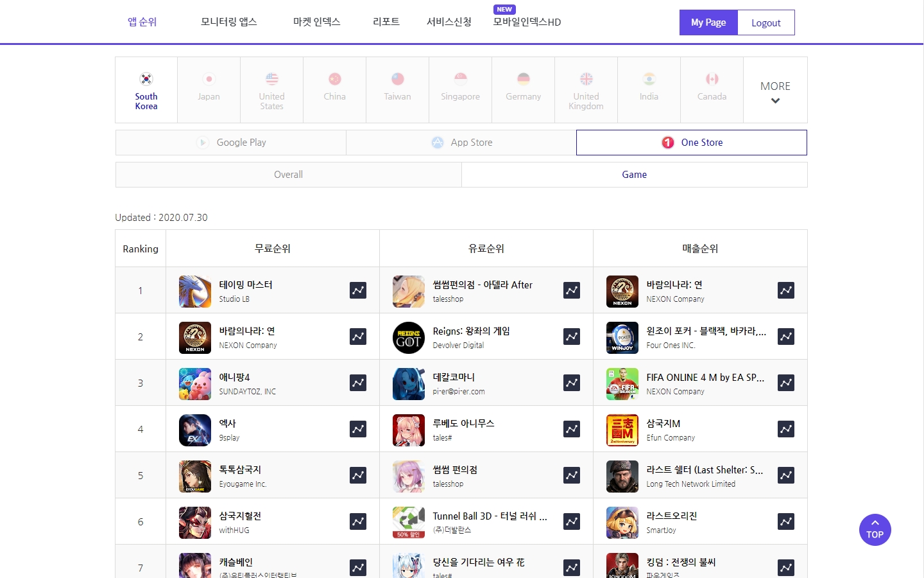Go to My Page
Viewport: 924px width, 578px height.
pos(708,22)
